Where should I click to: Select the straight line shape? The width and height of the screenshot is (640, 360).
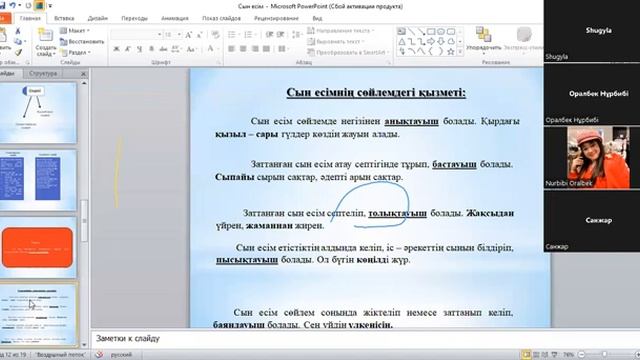click(x=411, y=31)
